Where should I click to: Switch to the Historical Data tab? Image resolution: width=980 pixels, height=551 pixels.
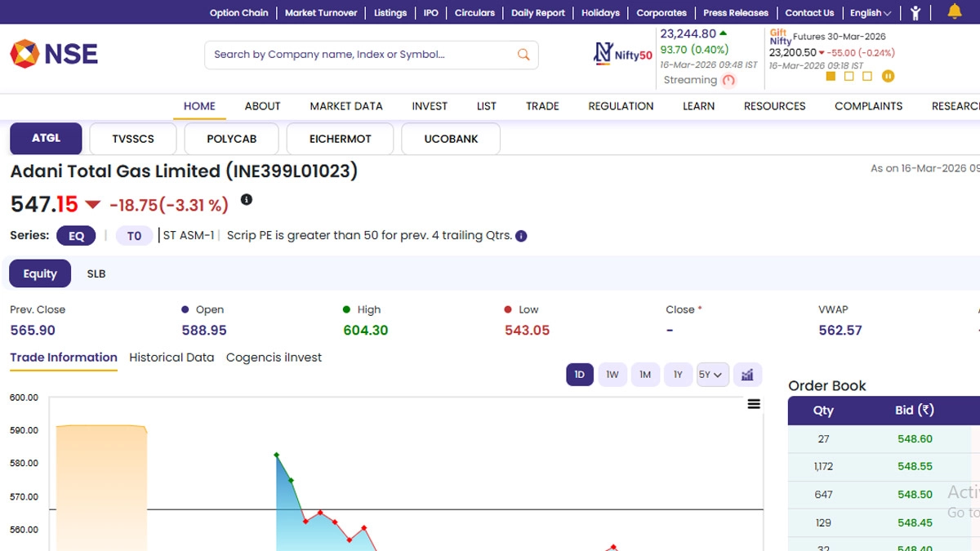[171, 358]
